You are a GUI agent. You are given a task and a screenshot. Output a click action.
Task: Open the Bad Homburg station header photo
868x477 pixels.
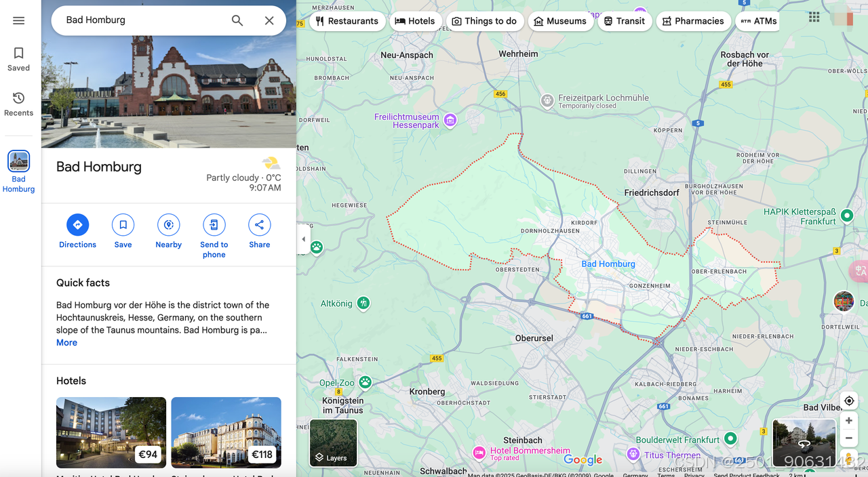click(169, 74)
